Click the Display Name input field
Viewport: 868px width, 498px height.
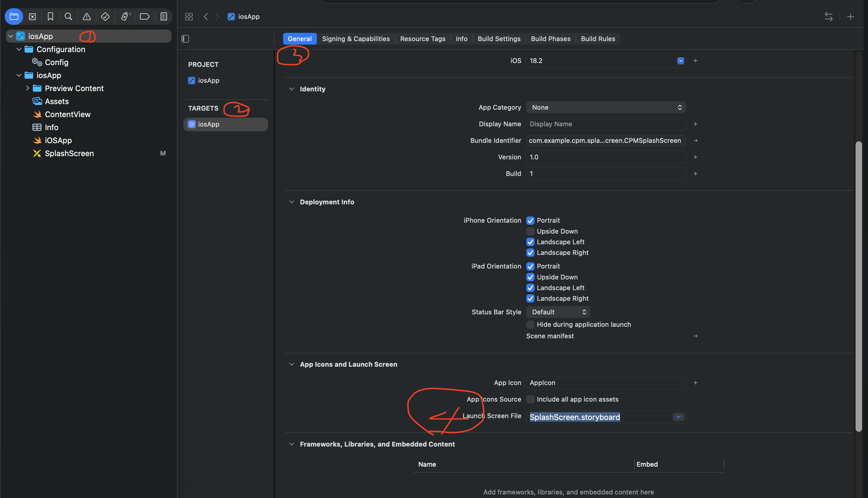pos(606,124)
